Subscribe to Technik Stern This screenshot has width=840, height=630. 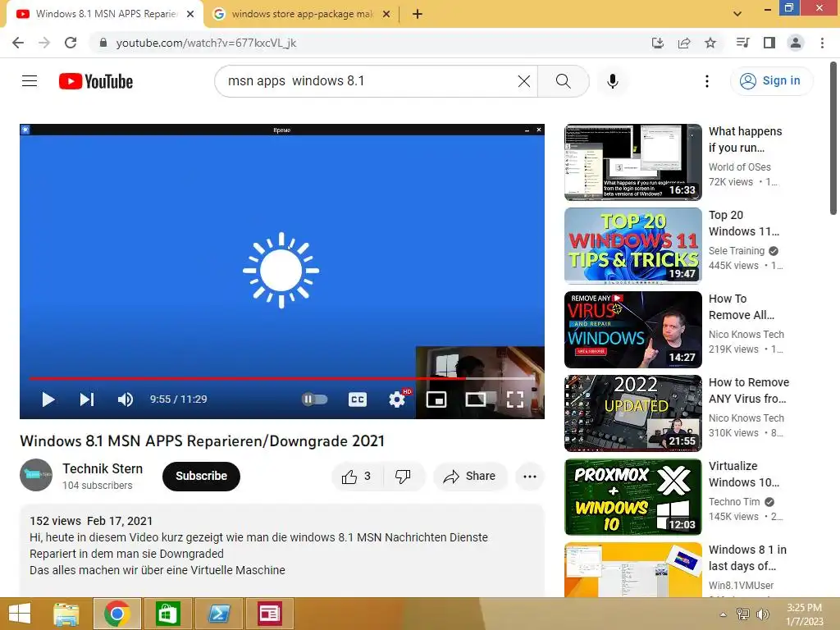(202, 477)
